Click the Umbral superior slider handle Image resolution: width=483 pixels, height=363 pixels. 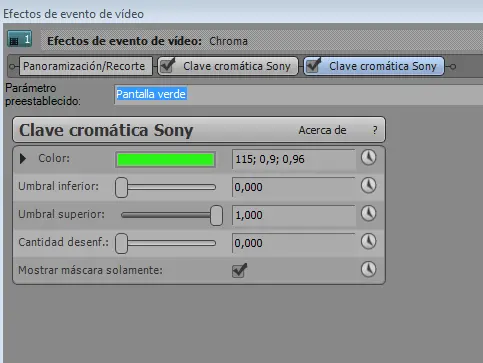pos(216,215)
